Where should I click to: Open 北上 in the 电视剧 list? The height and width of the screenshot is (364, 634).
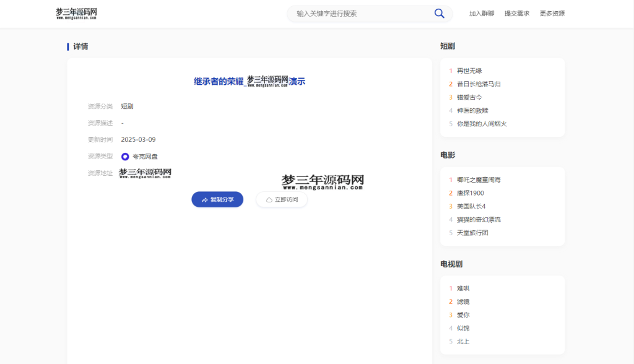[x=463, y=341]
